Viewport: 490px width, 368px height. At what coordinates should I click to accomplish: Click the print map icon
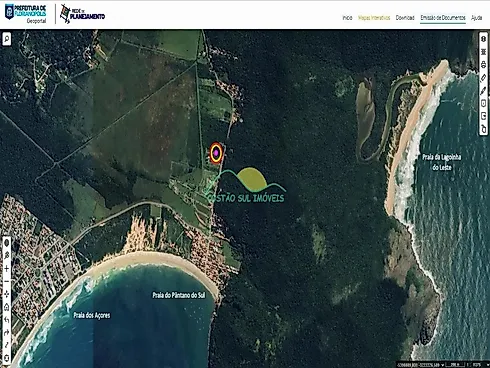[483, 65]
